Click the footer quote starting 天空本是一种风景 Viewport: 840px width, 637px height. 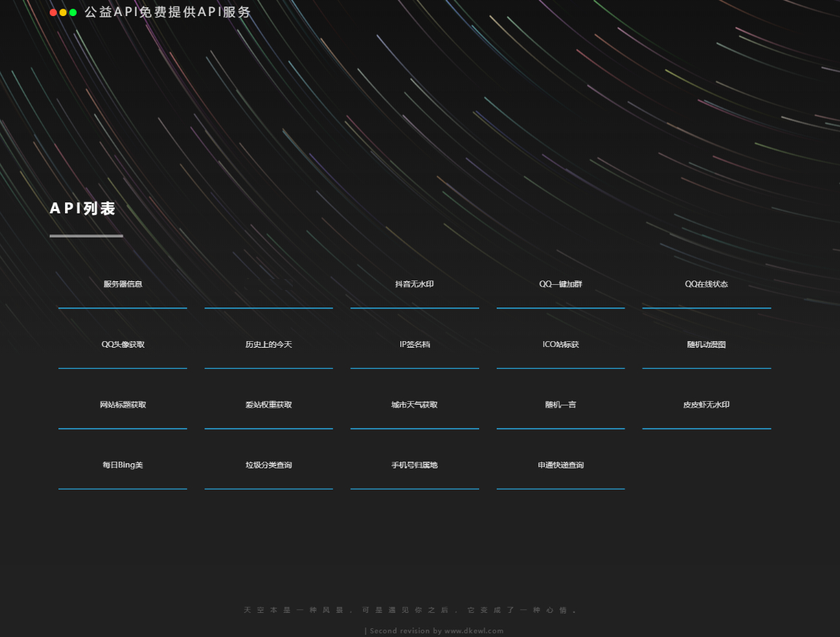(411, 610)
